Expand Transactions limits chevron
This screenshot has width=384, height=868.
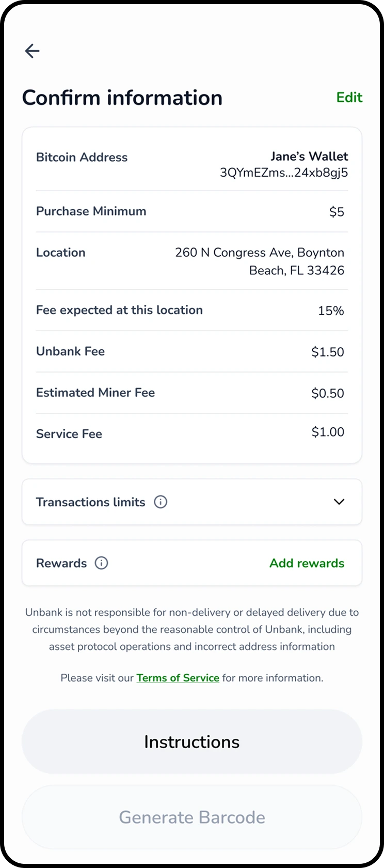pyautogui.click(x=339, y=502)
